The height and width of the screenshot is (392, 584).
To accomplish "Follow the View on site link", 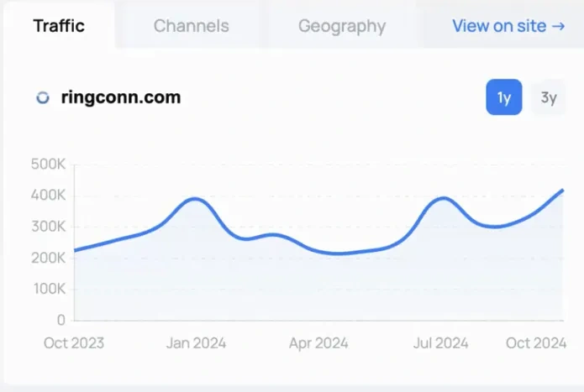I will [x=508, y=25].
